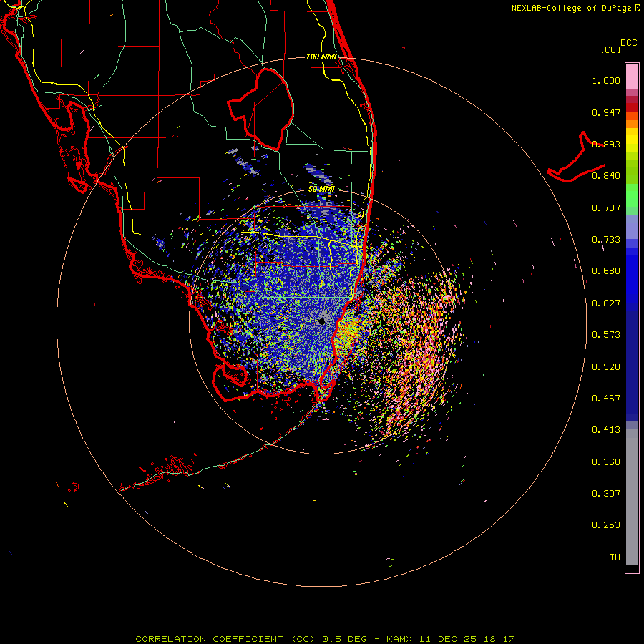Click the CORRELATION COEFFICIENT caption at bottom
The width and height of the screenshot is (644, 644).
coord(325,639)
